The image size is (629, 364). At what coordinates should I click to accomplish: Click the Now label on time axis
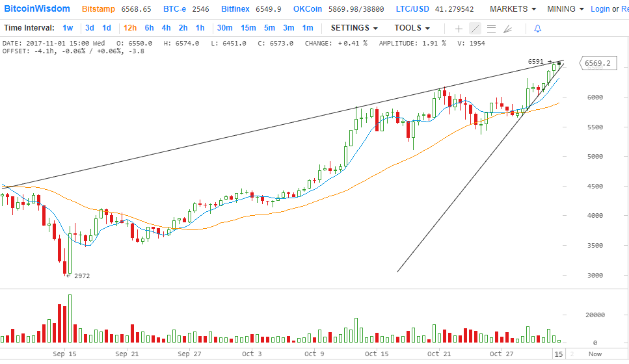tap(595, 354)
